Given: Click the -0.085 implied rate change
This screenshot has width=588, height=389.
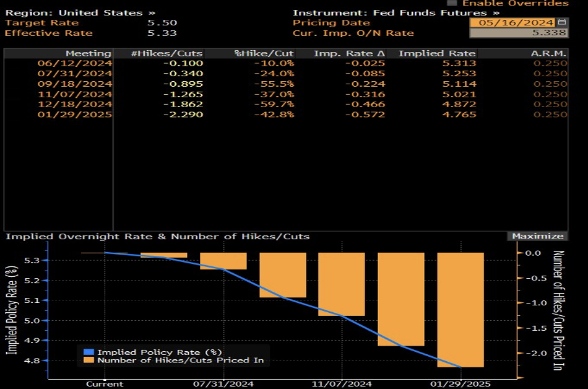Looking at the screenshot, I should point(365,73).
